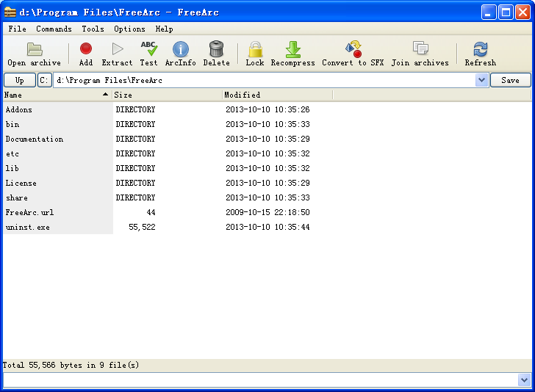Expand the bottom message log dropdown
535x392 pixels.
[x=524, y=380]
